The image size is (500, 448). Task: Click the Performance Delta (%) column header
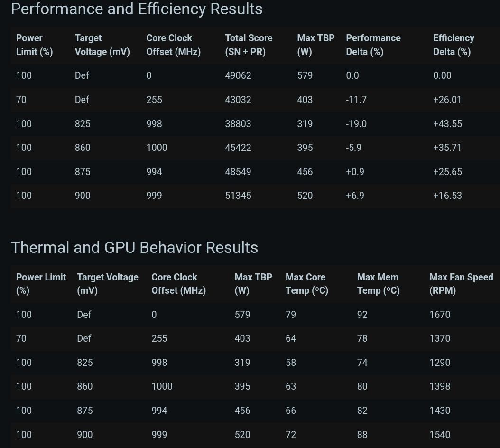coord(373,45)
